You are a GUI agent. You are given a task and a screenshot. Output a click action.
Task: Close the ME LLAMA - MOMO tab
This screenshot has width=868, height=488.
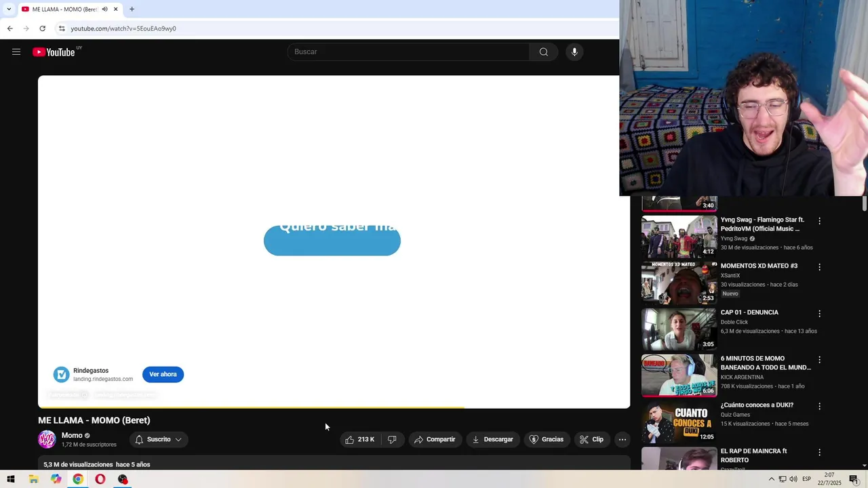click(116, 9)
